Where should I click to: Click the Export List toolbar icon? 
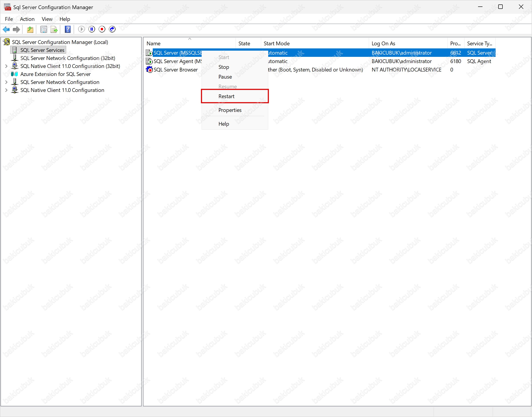pyautogui.click(x=54, y=30)
